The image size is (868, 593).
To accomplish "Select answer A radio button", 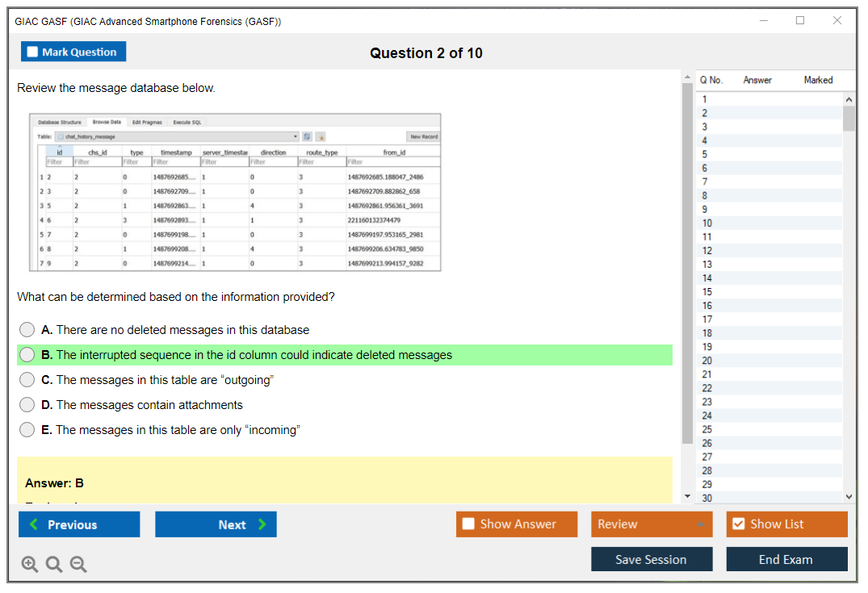I will pyautogui.click(x=27, y=330).
